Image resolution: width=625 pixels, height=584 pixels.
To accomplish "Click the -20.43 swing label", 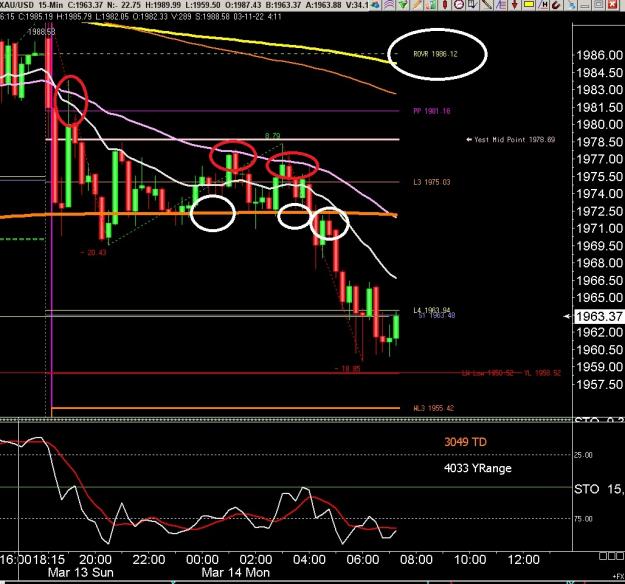I will coord(93,252).
